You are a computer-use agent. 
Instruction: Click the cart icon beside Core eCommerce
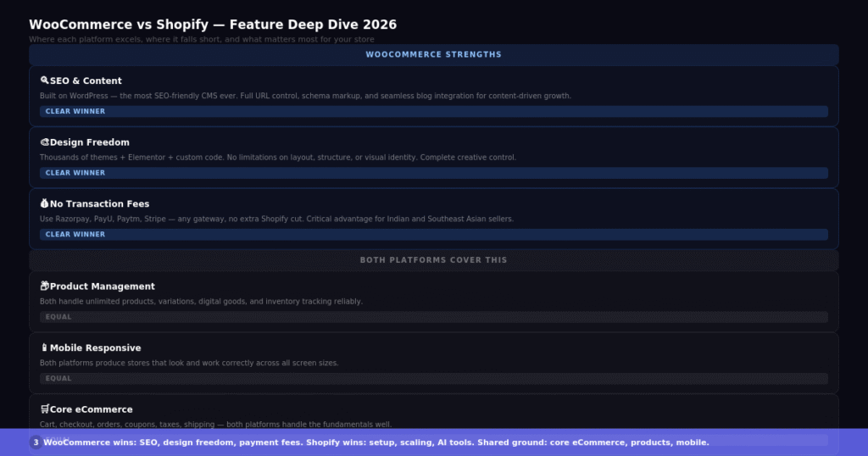(x=44, y=409)
